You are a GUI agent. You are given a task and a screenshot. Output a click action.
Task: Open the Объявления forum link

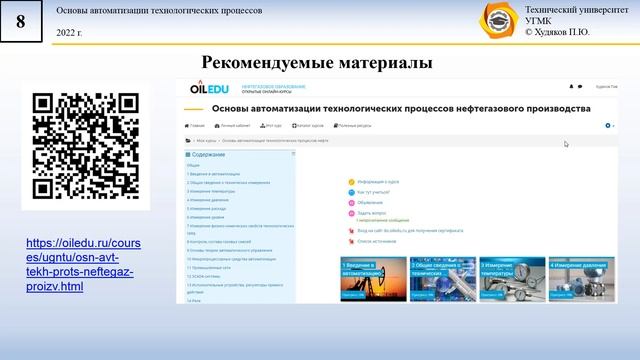point(370,202)
